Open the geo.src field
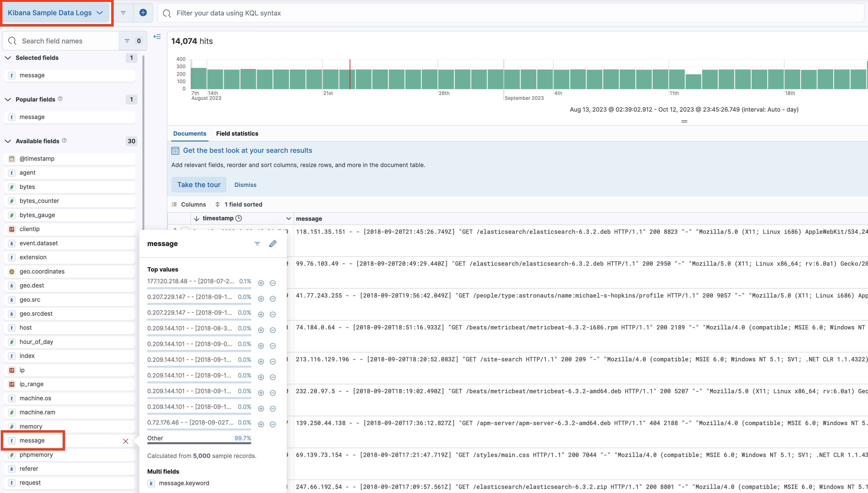 pos(70,300)
